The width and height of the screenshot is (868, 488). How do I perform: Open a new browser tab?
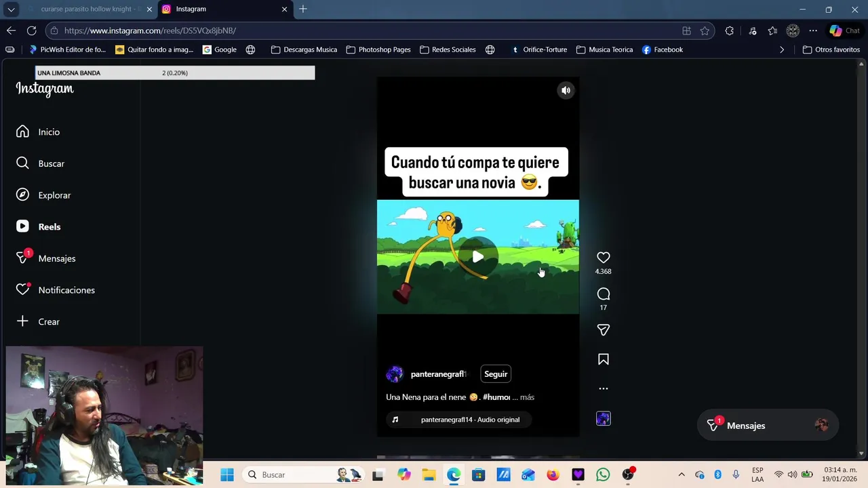click(303, 9)
